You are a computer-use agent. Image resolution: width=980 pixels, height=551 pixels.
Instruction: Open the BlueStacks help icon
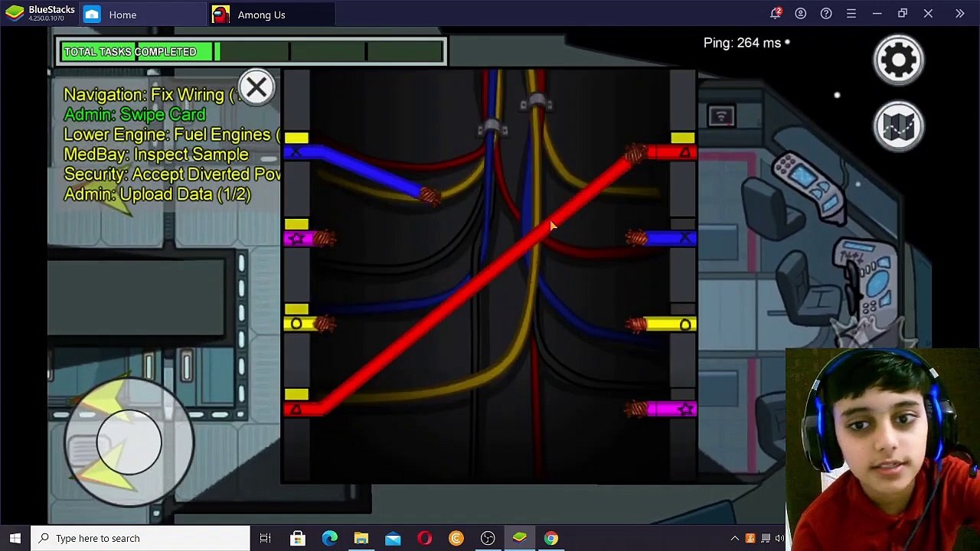click(826, 14)
